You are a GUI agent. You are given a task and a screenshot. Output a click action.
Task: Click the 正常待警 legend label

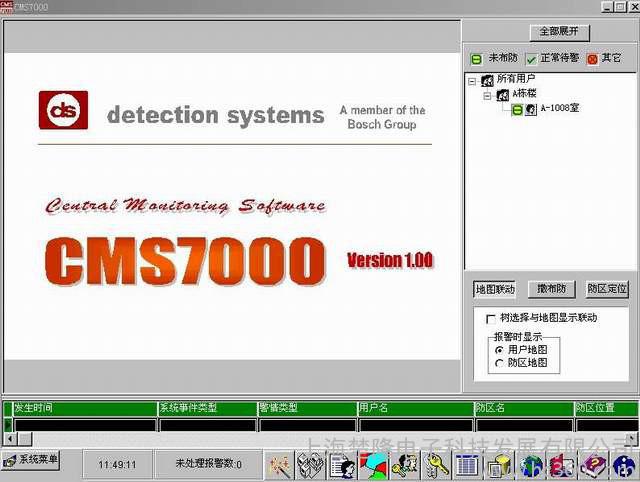tap(560, 58)
